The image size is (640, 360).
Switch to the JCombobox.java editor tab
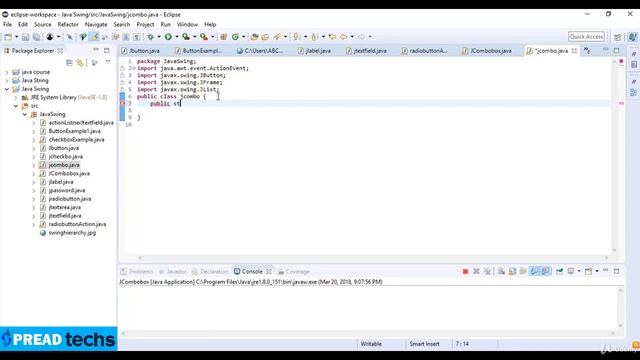click(487, 51)
